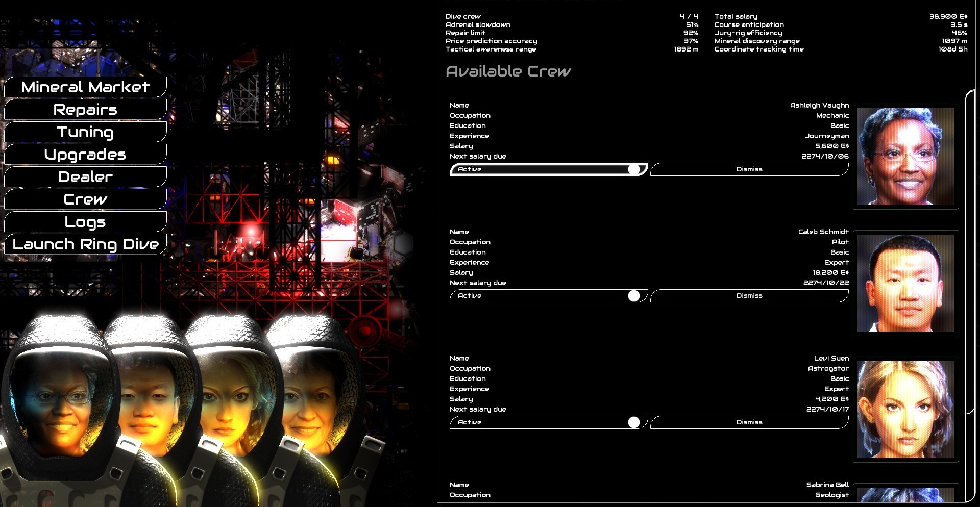The width and height of the screenshot is (980, 507).
Task: Go to the Repairs screen
Action: [85, 110]
